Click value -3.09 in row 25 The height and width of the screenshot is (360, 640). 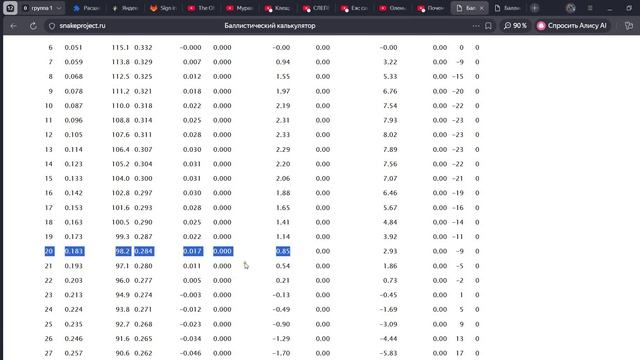point(388,324)
